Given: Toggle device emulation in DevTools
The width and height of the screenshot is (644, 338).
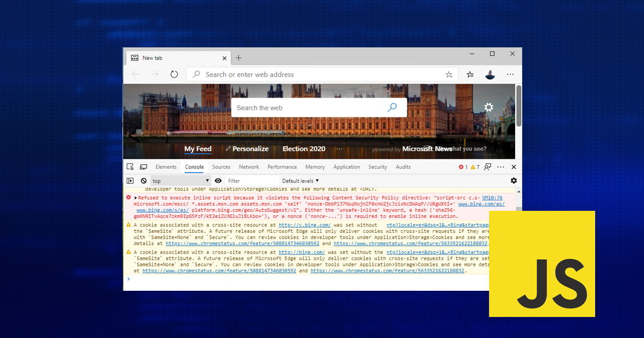Looking at the screenshot, I should 143,167.
